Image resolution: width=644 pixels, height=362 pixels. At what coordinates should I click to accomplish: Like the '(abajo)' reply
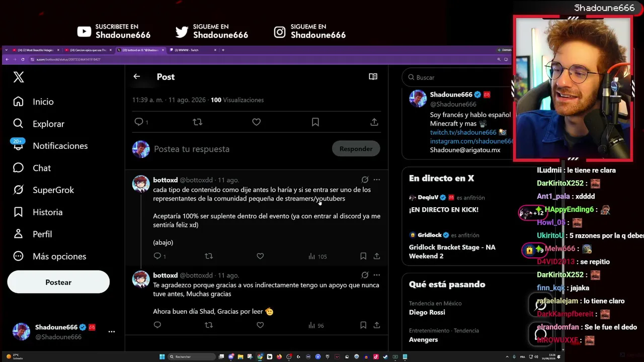[260, 256]
